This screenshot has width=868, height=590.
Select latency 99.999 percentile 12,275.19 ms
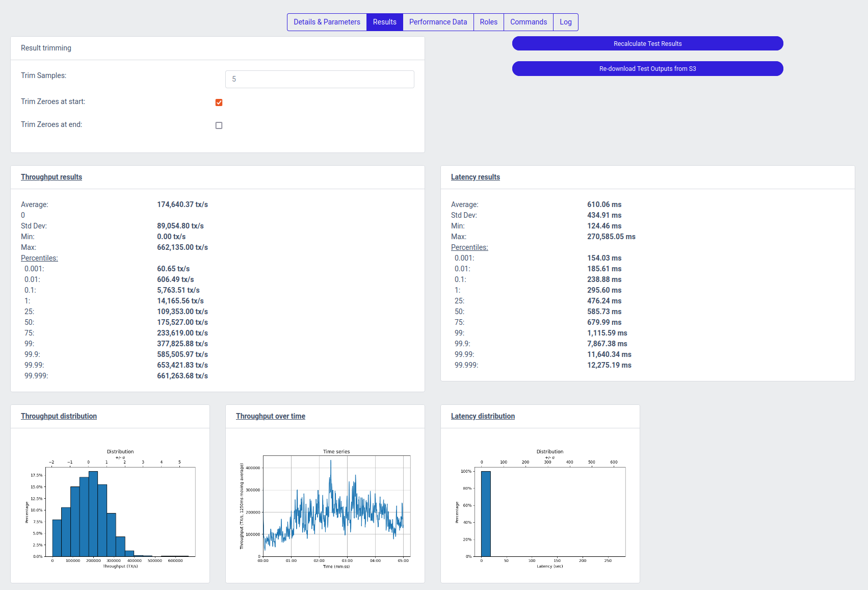tap(609, 365)
